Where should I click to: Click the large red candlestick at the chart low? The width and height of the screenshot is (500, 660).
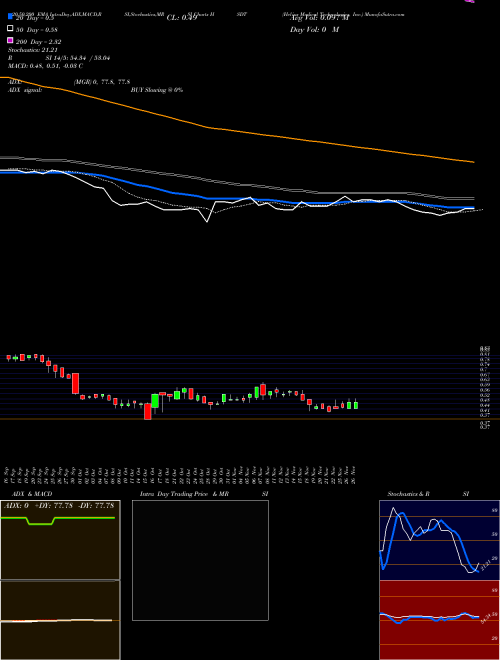coord(147,411)
